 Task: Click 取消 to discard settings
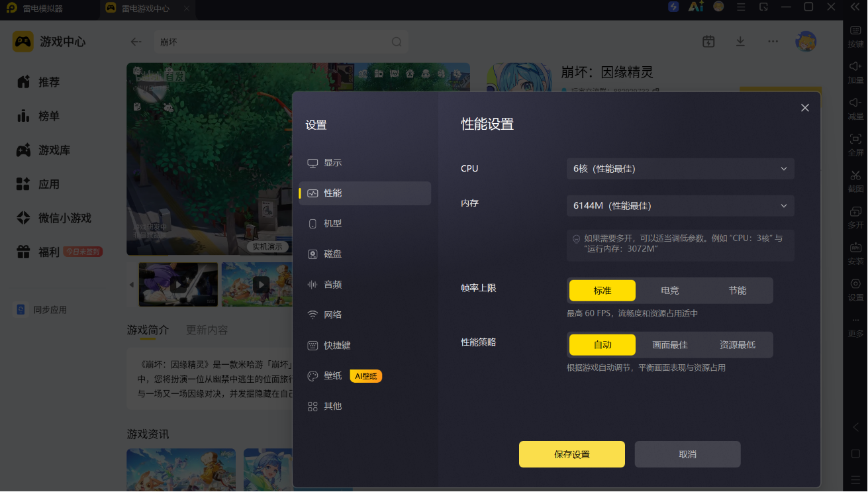687,454
